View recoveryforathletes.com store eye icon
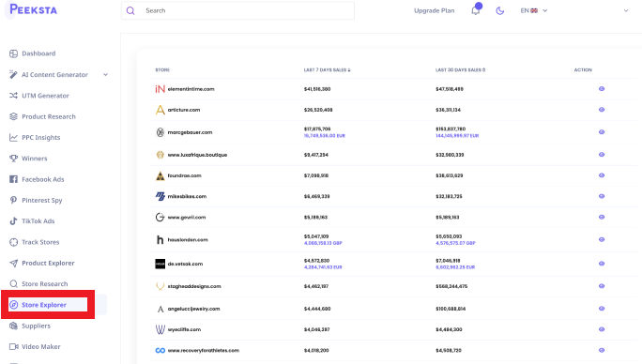 (602, 351)
